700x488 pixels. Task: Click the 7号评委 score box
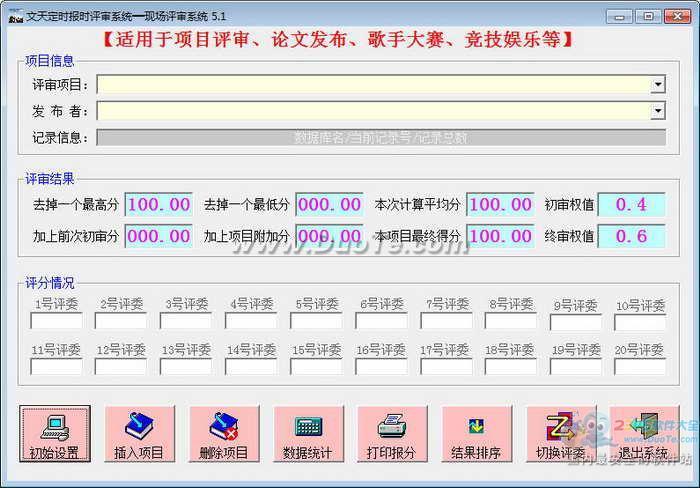pos(446,321)
